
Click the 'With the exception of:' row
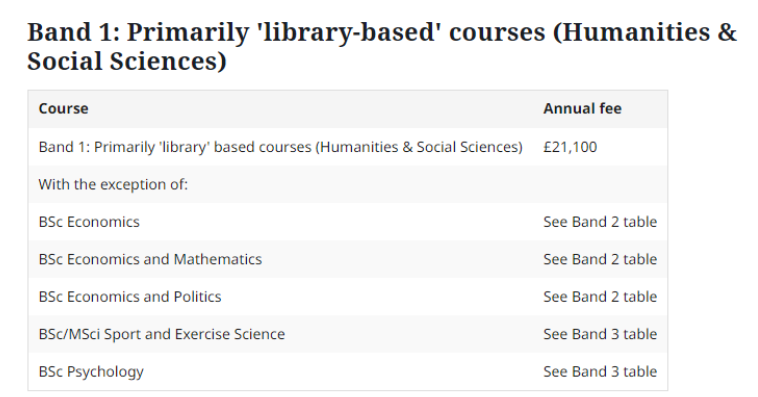coord(348,184)
